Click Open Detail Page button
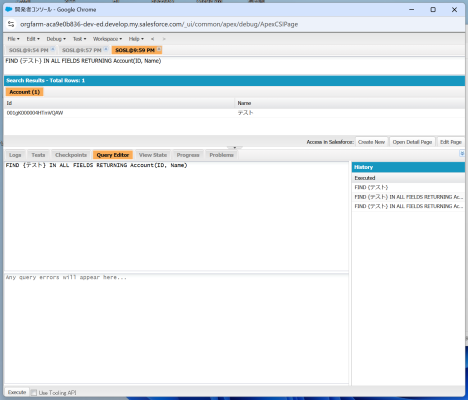The height and width of the screenshot is (400, 468). (412, 142)
